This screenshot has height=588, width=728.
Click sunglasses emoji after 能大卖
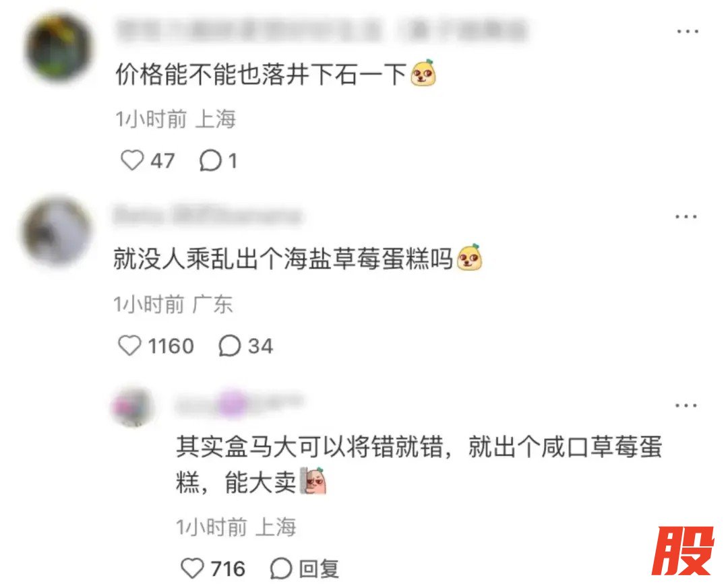pos(313,482)
